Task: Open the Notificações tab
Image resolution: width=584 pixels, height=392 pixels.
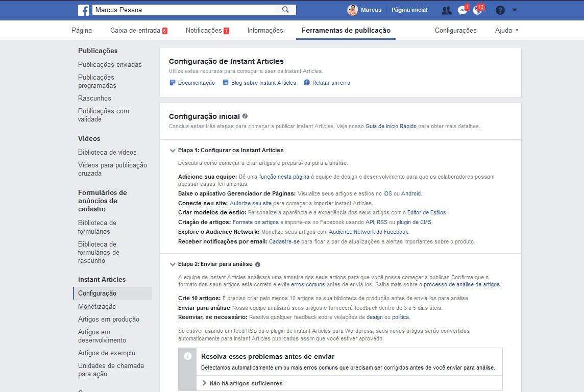Action: click(x=207, y=31)
